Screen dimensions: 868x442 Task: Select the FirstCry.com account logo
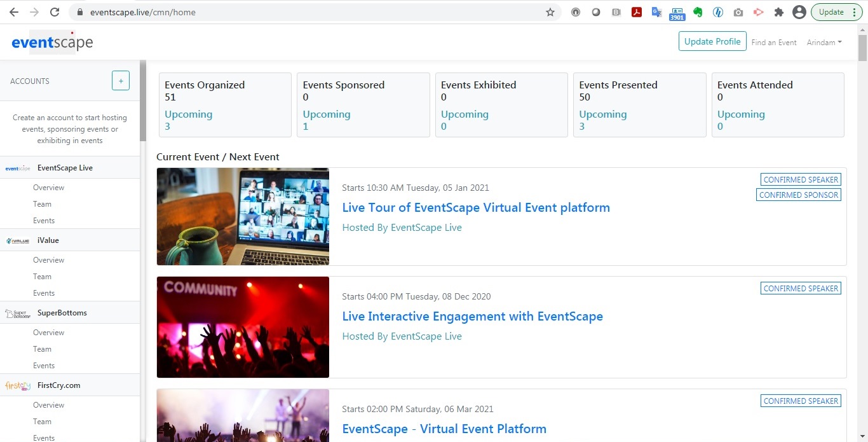click(x=17, y=385)
